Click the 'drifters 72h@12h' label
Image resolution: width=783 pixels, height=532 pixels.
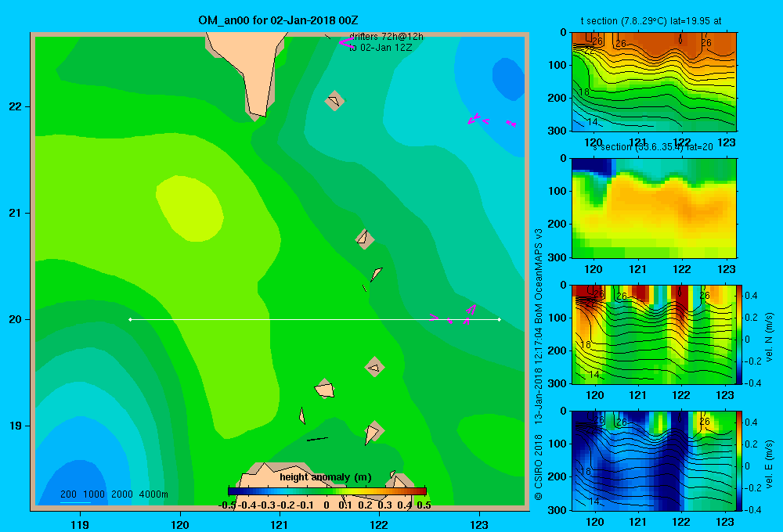click(x=386, y=37)
